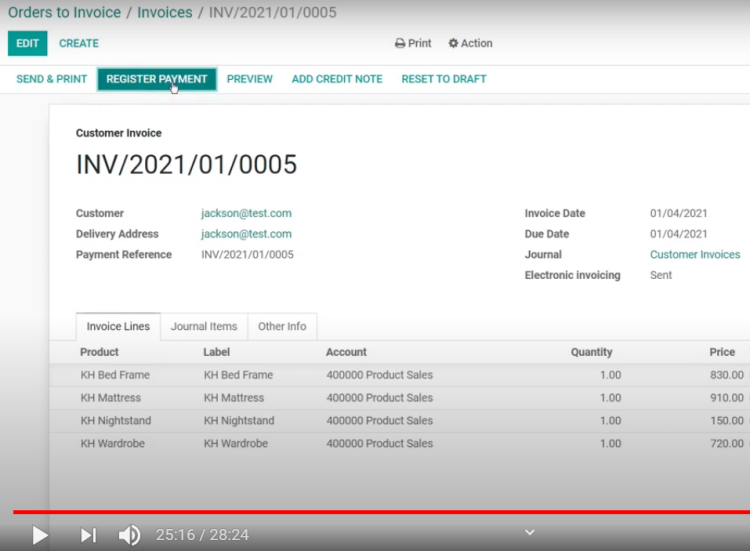This screenshot has height=551, width=750.
Task: Open Customer jackson@test.com link
Action: [x=246, y=213]
